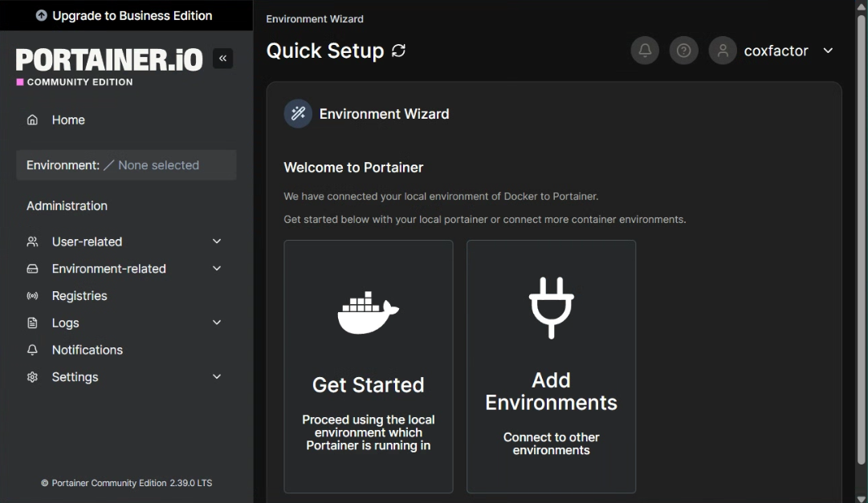
Task: Click the coxfactor username
Action: (x=776, y=51)
